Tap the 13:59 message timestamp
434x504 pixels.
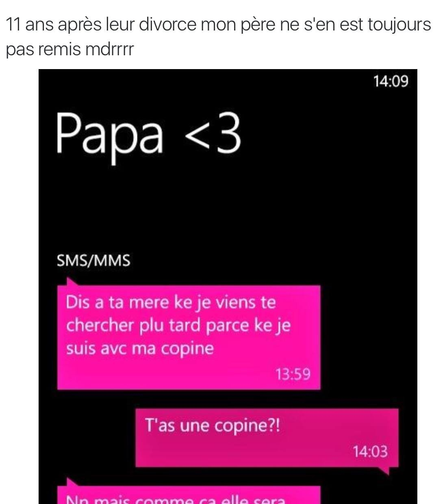(x=293, y=374)
